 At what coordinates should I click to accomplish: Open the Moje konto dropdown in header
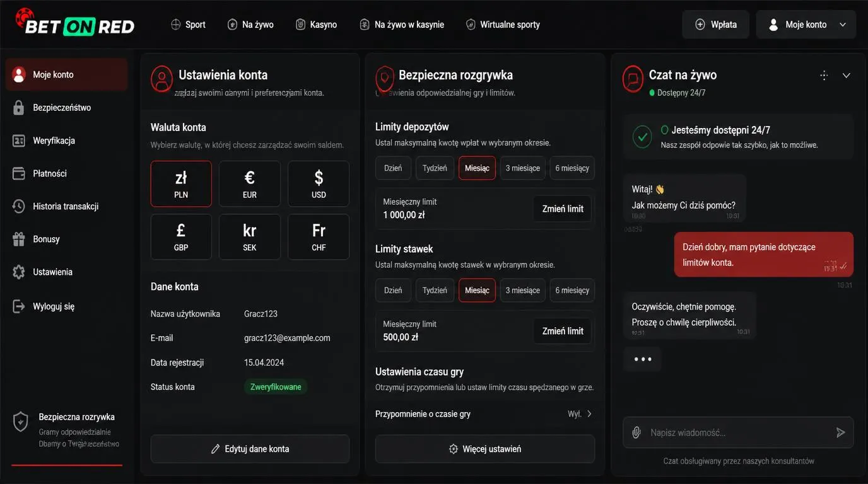806,25
